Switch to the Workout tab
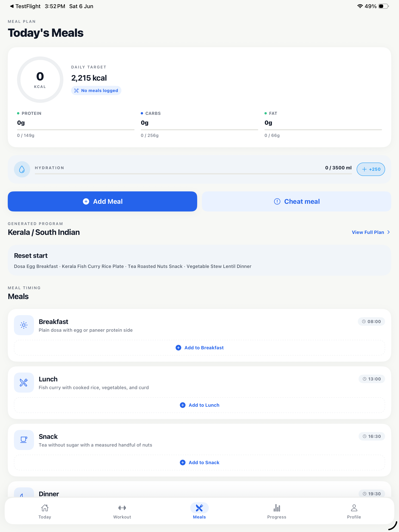Image resolution: width=399 pixels, height=532 pixels. pyautogui.click(x=122, y=512)
